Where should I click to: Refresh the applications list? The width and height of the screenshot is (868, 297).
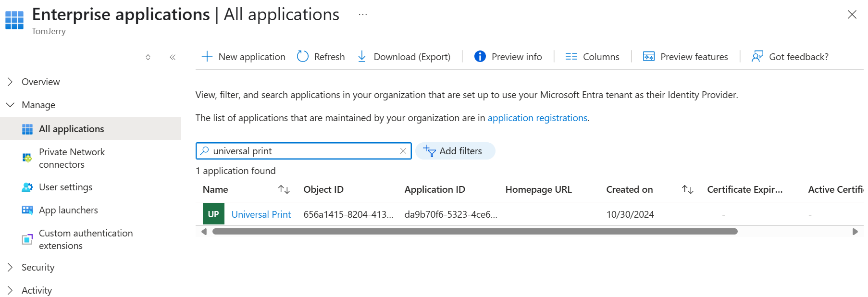pyautogui.click(x=321, y=57)
